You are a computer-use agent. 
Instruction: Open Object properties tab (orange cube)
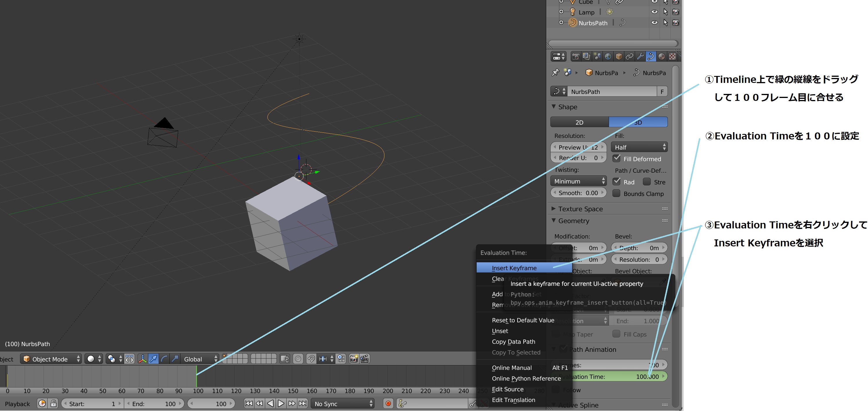[x=619, y=57]
